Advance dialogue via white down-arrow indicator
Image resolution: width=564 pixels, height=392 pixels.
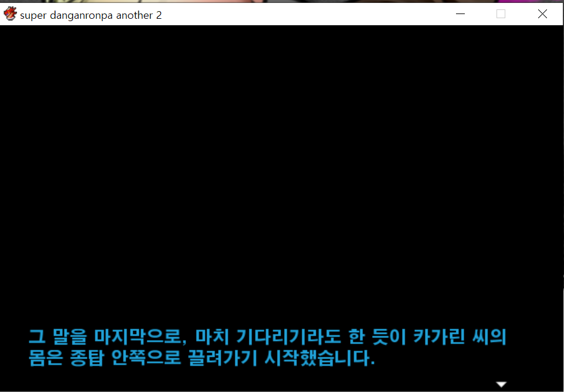[x=501, y=384]
